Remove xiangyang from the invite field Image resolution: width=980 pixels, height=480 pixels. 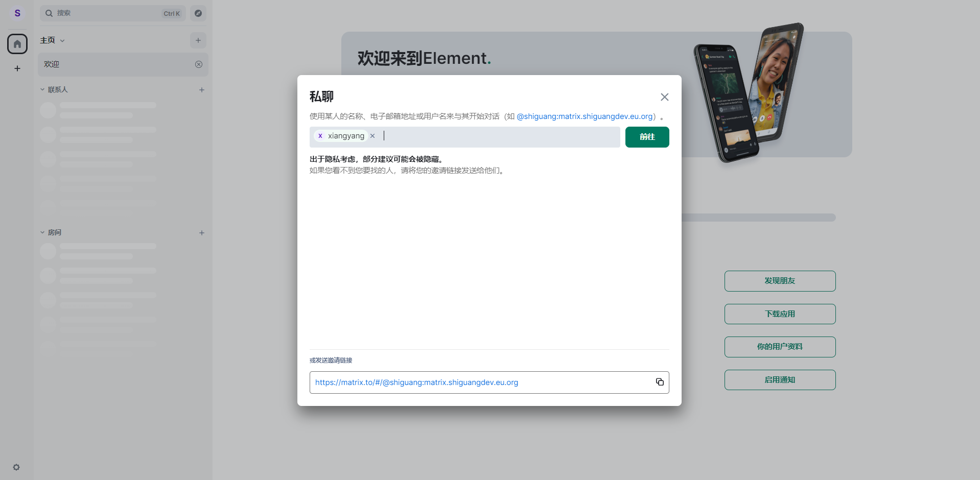(x=372, y=136)
